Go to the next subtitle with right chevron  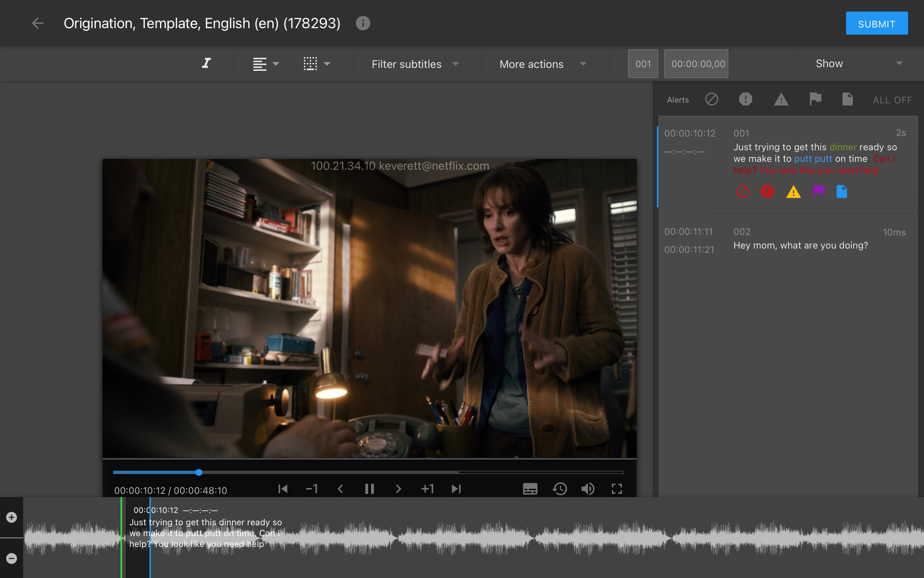click(x=398, y=489)
